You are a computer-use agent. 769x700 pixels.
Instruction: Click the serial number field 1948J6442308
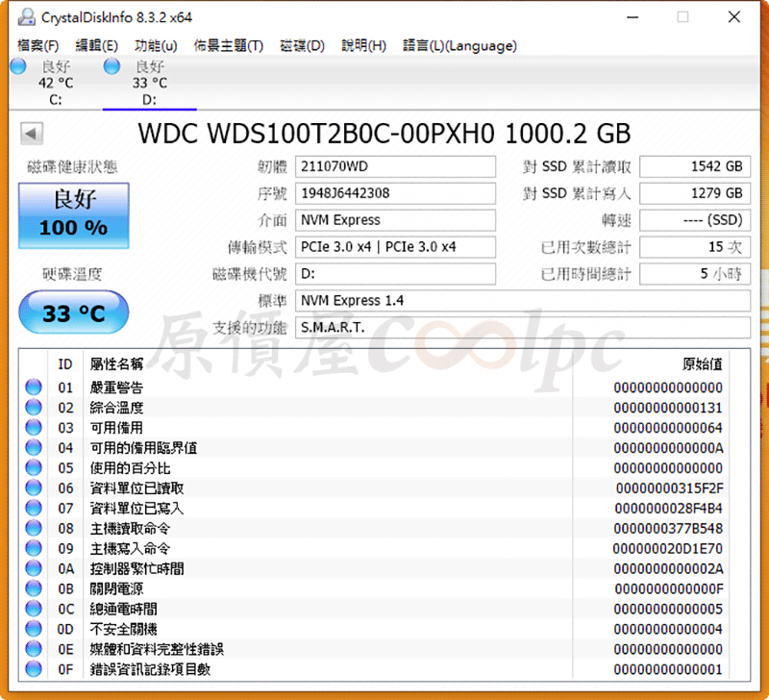(x=395, y=193)
